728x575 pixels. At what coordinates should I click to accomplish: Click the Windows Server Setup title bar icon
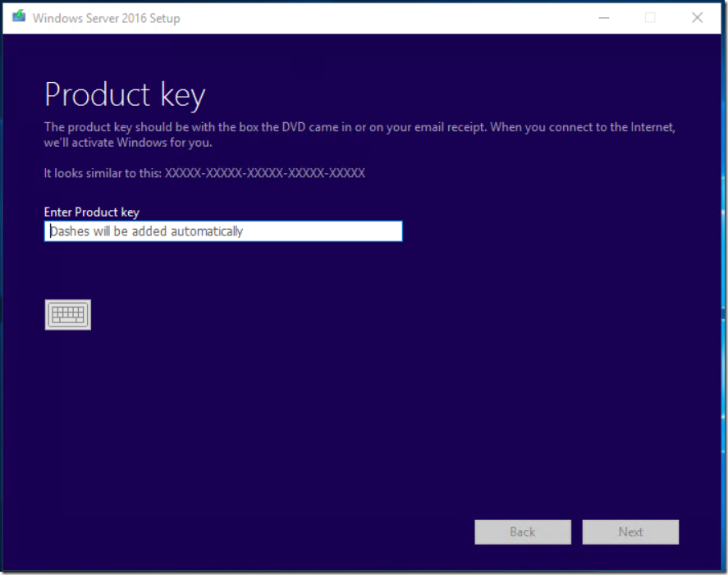pyautogui.click(x=19, y=16)
